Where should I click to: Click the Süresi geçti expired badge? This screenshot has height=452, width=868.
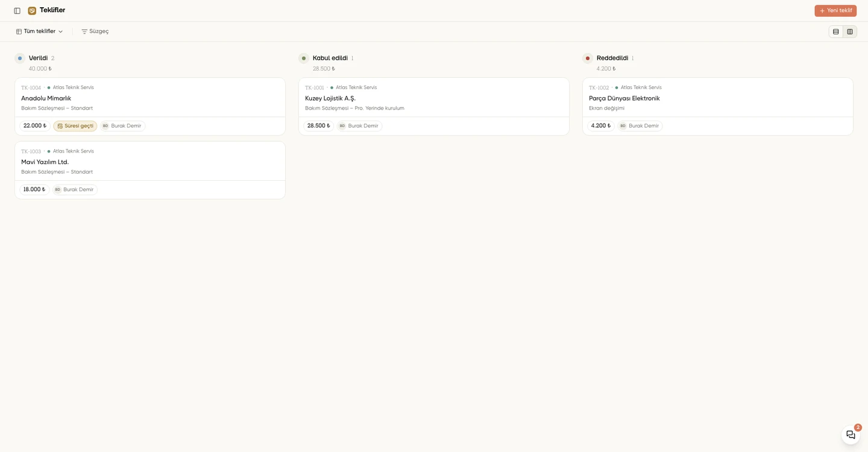pyautogui.click(x=75, y=126)
